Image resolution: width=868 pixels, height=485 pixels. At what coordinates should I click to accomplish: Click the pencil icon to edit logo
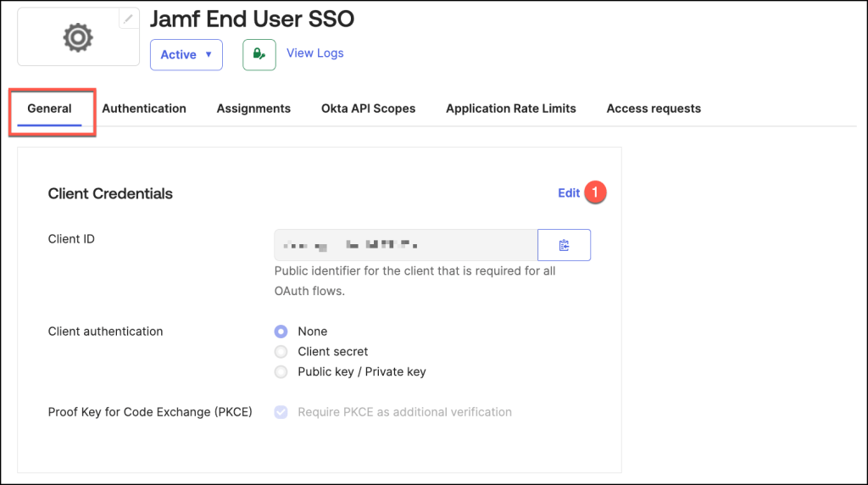point(129,18)
